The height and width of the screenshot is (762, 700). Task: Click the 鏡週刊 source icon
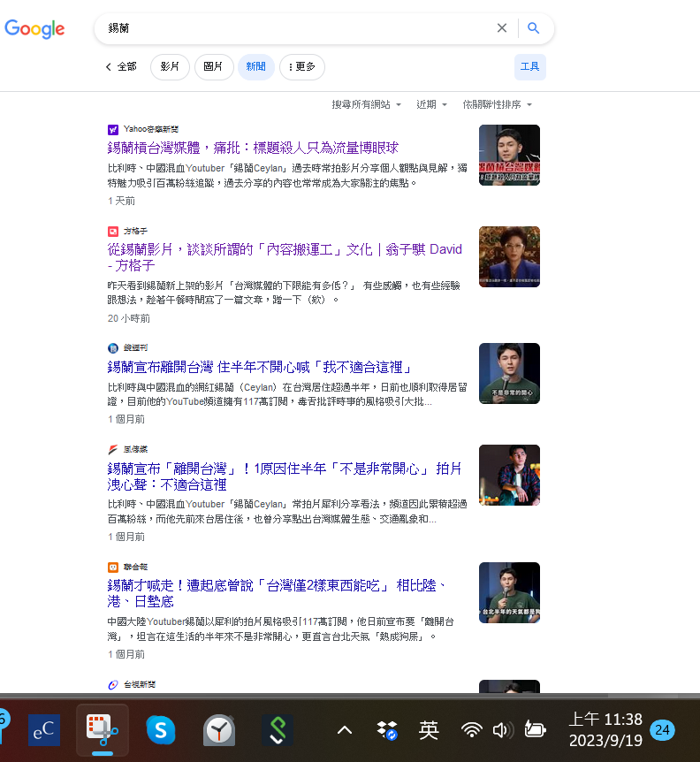click(113, 348)
